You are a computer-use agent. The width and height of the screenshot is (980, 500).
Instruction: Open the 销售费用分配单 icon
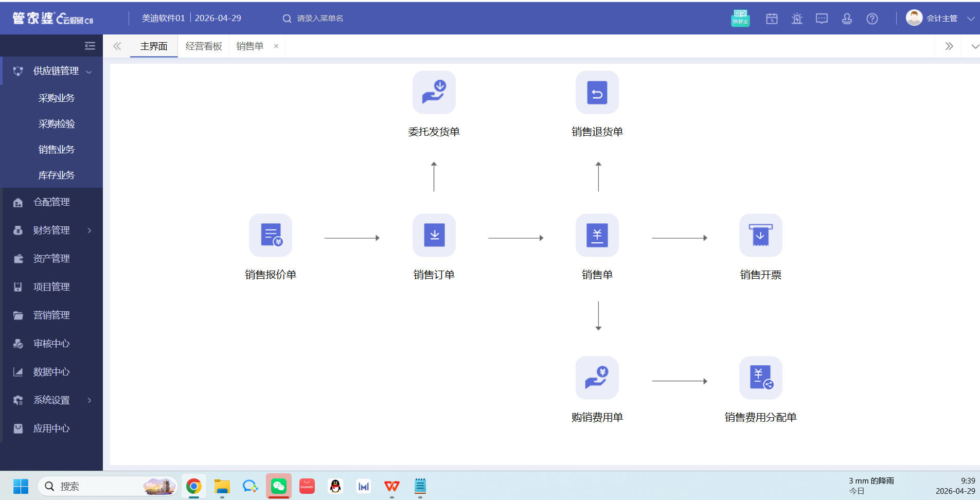tap(761, 378)
